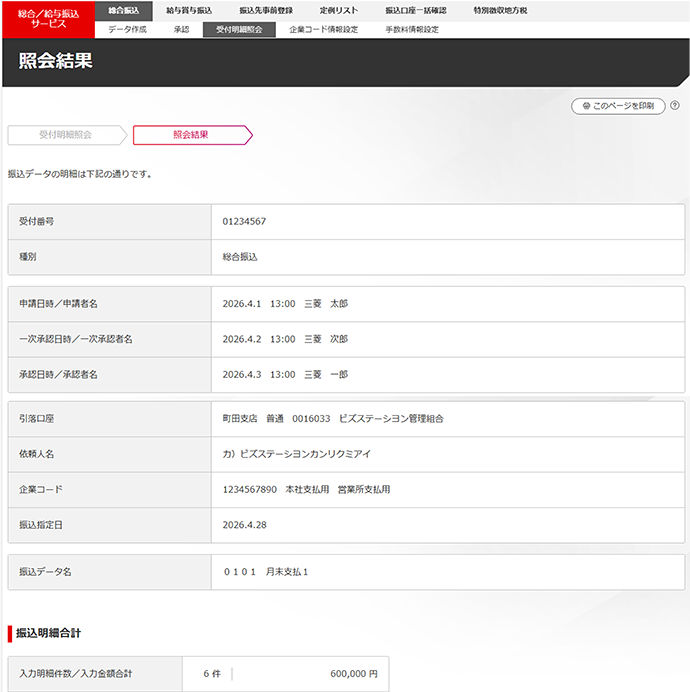
Task: Open the 承認 submenu item
Action: pyautogui.click(x=181, y=30)
